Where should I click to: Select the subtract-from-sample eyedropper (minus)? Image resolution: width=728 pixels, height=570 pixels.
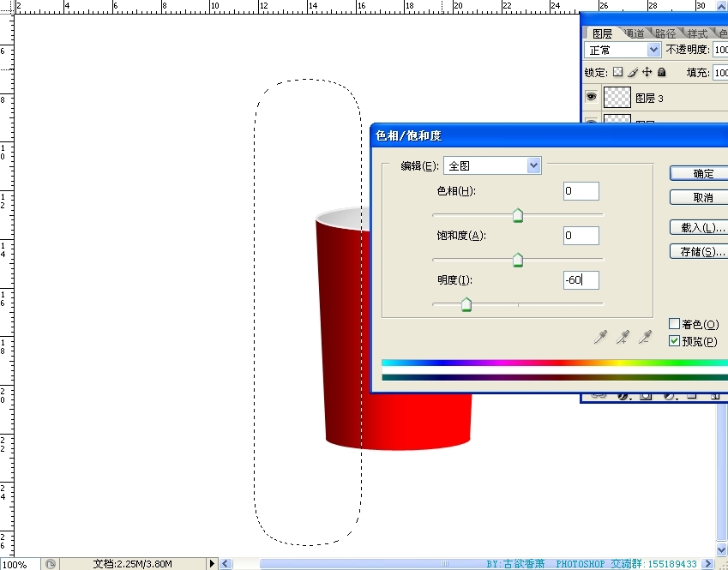click(646, 339)
